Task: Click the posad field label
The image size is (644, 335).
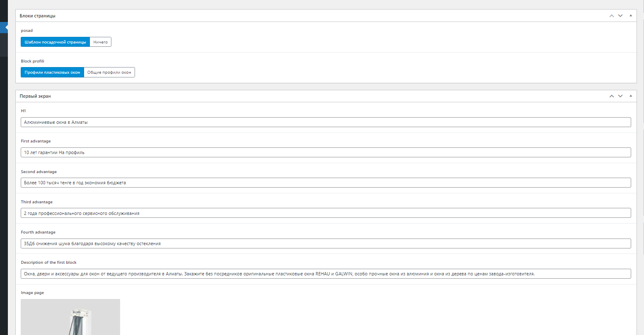Action: [27, 31]
